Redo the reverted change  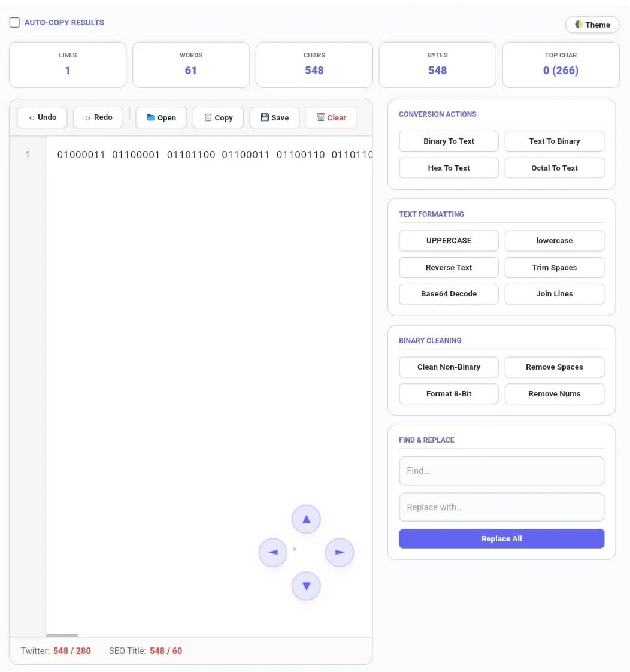(98, 117)
